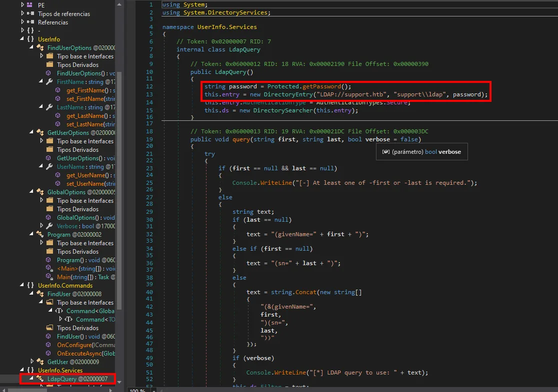Click the string.Concat call on line 40
This screenshot has width=558, height=392.
pos(293,292)
